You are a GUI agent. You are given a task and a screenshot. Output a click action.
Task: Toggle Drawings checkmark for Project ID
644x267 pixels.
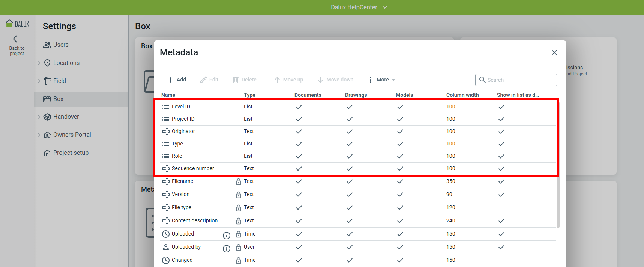pos(350,119)
